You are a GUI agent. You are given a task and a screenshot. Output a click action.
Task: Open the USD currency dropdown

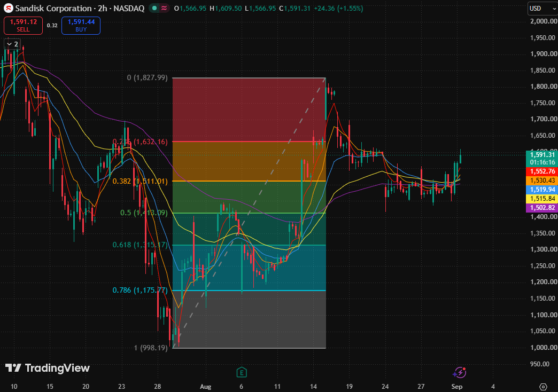542,8
